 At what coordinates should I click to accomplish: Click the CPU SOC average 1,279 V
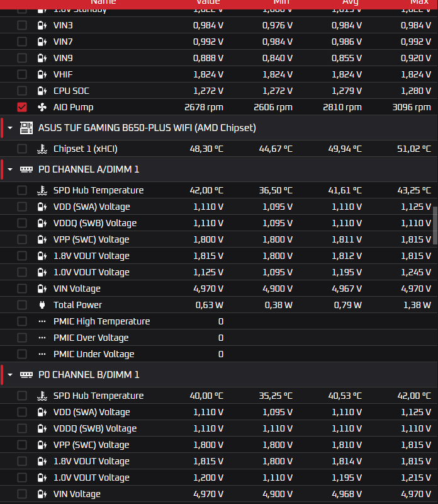347,91
